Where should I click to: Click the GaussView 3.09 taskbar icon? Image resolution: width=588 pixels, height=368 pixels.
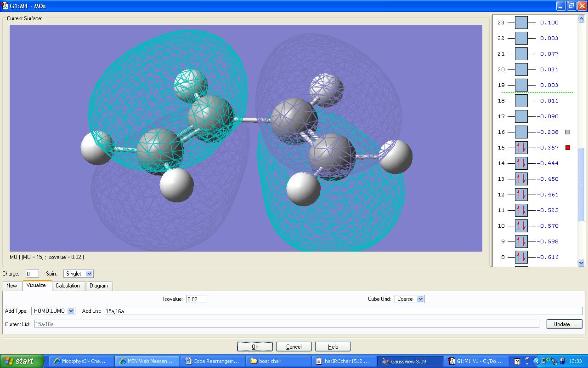tap(410, 361)
